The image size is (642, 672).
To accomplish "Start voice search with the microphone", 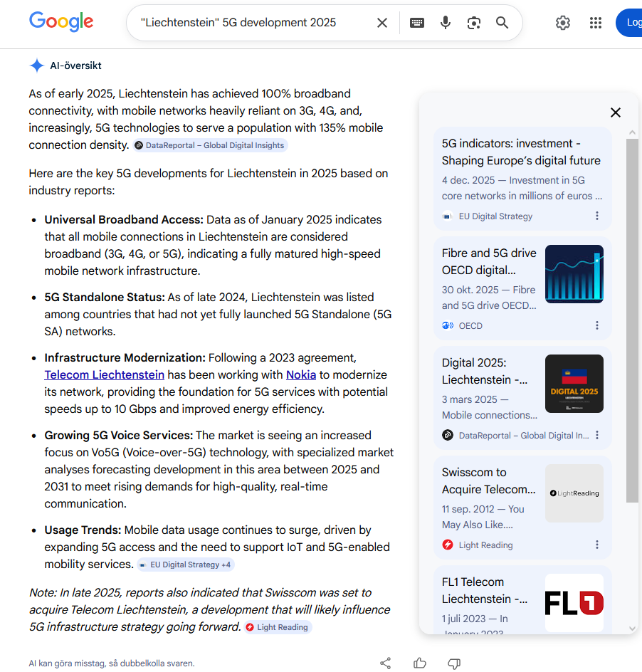I will (446, 23).
